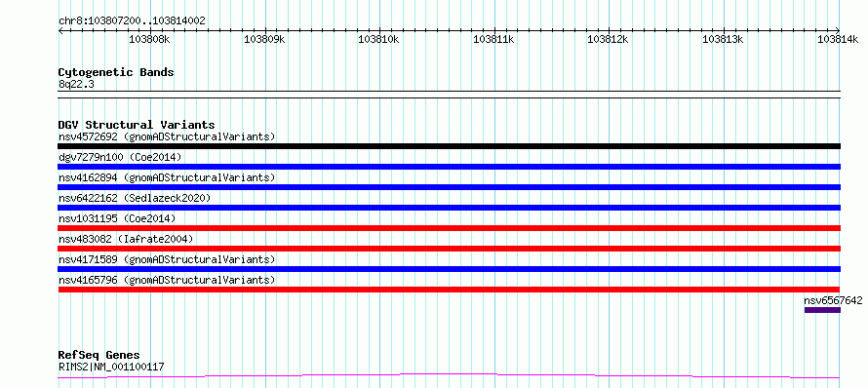
Task: Click the red nsv1031195 variant bar
Action: (x=449, y=228)
